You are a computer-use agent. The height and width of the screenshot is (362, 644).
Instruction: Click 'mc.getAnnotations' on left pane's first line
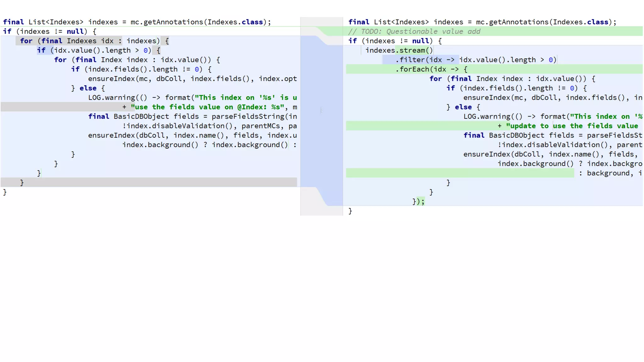(x=167, y=22)
